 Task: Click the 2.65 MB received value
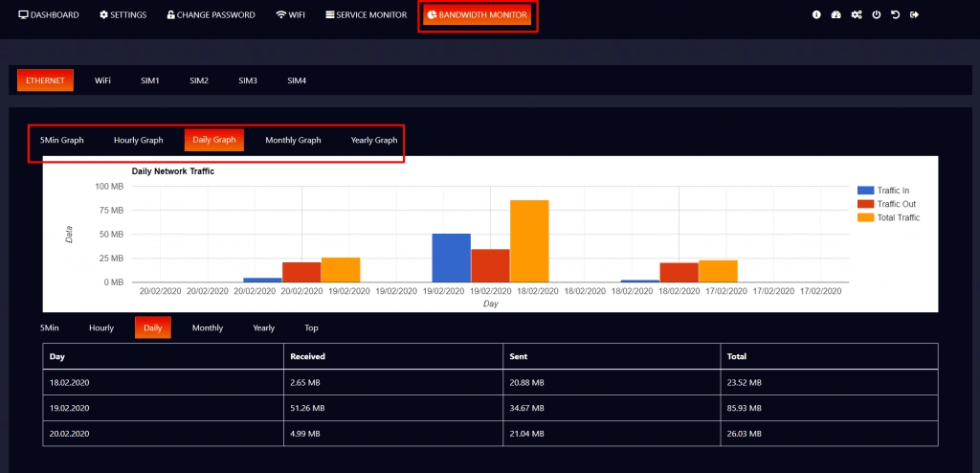[305, 382]
